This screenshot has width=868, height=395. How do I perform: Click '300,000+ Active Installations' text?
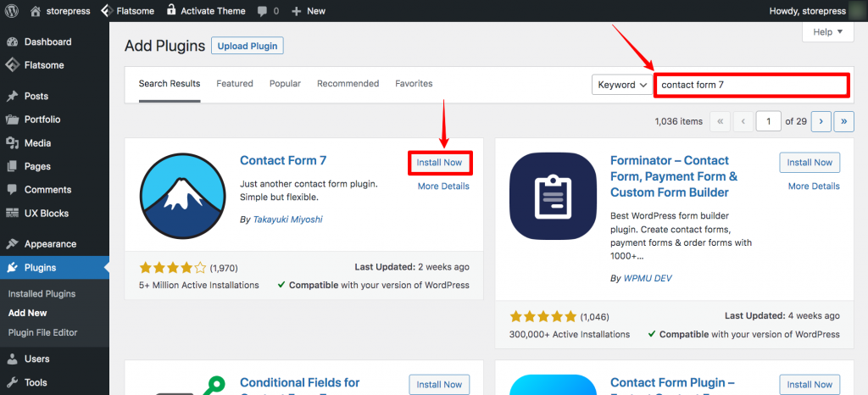coord(570,334)
